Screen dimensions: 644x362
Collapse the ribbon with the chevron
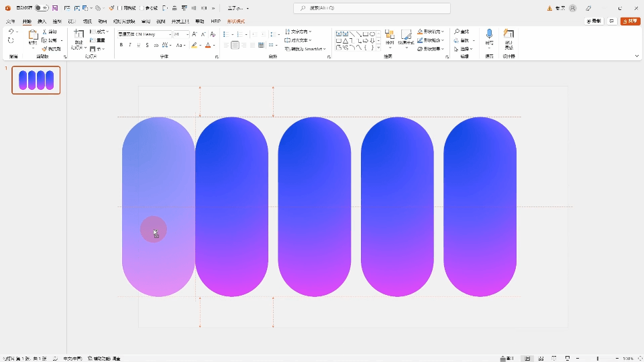click(637, 56)
